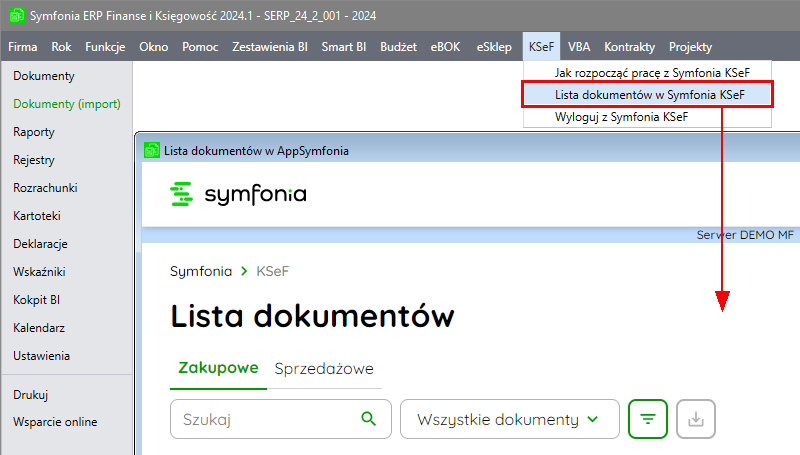Open the KSeF menu
800x455 pixels.
pyautogui.click(x=541, y=47)
